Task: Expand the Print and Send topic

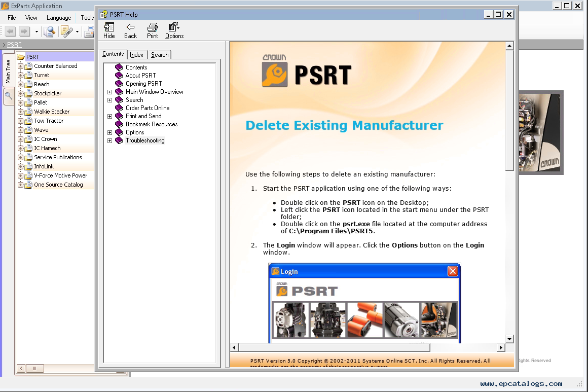Action: click(x=109, y=116)
